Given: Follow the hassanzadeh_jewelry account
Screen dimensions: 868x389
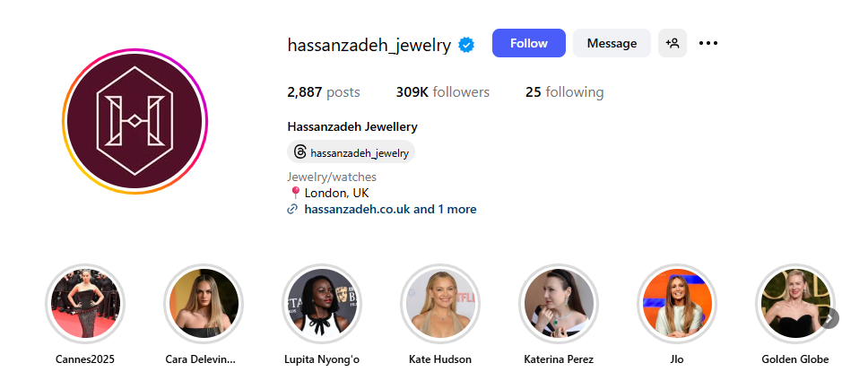Looking at the screenshot, I should click(528, 43).
